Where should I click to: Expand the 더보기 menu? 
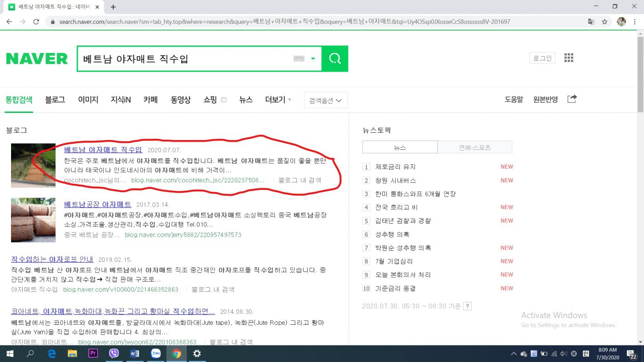(x=278, y=99)
